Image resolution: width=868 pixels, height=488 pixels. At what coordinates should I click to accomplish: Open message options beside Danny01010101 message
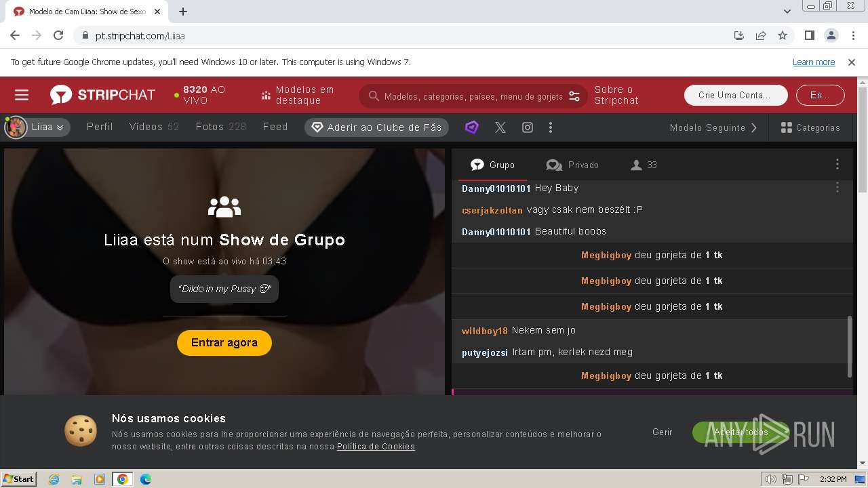pyautogui.click(x=837, y=188)
